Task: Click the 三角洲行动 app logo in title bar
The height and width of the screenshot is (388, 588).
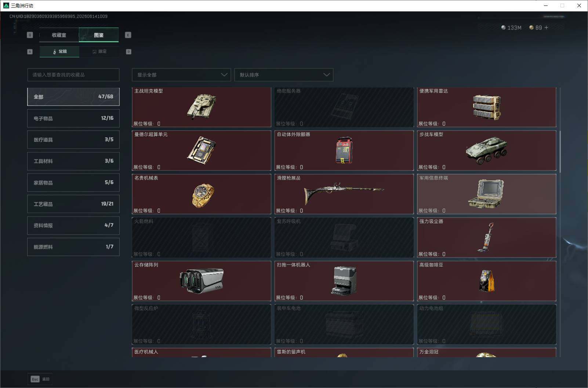Action: pos(6,6)
